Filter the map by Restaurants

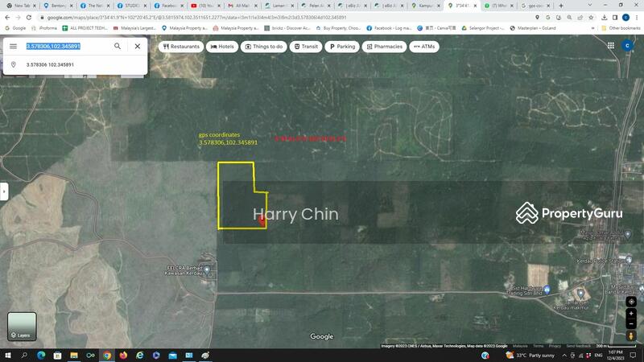tap(181, 47)
